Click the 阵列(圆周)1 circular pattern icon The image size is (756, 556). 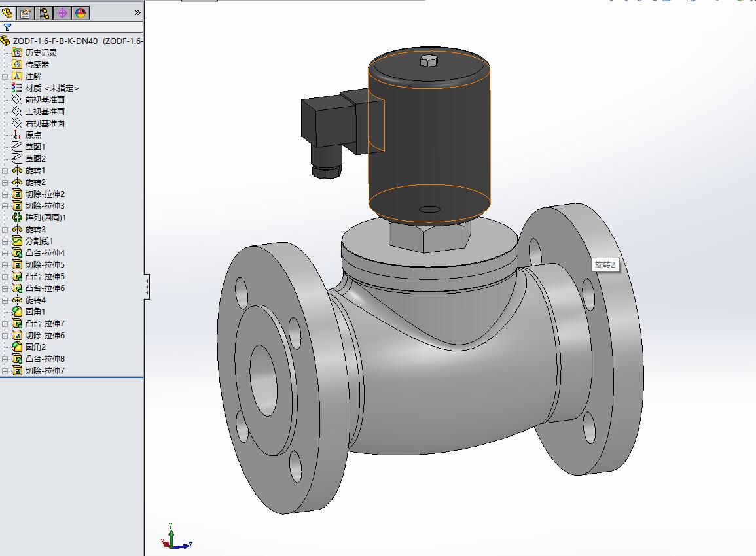(17, 217)
